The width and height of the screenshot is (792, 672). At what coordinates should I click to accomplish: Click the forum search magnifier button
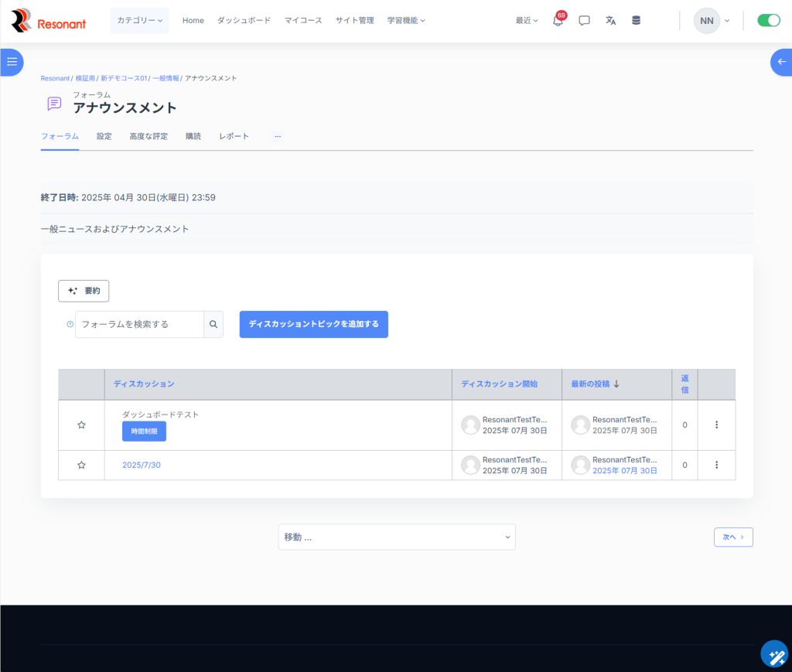tap(213, 325)
